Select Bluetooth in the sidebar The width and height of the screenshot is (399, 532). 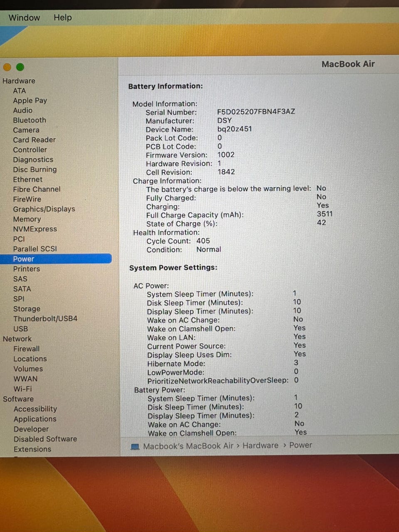point(30,120)
